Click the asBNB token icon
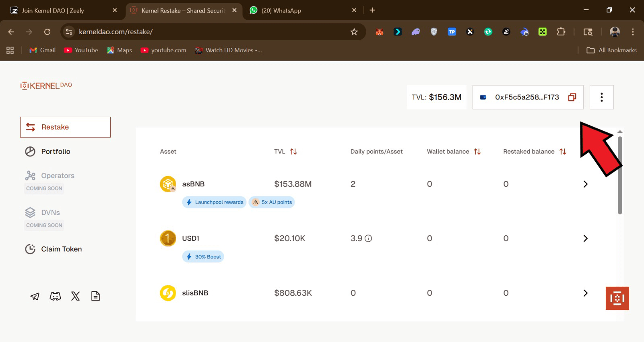 point(168,184)
